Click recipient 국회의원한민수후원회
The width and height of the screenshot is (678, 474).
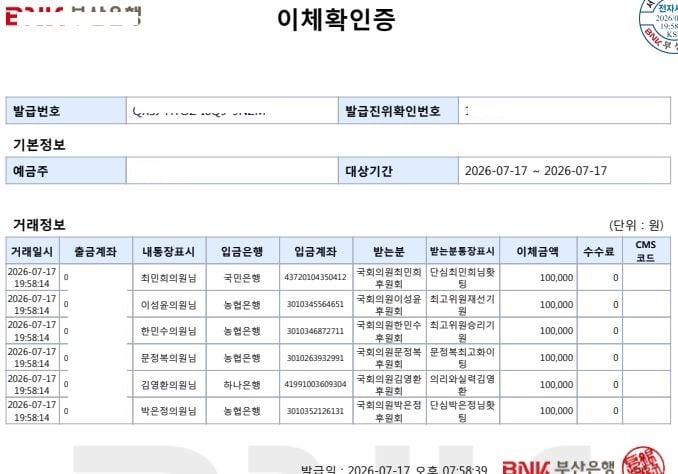(389, 331)
